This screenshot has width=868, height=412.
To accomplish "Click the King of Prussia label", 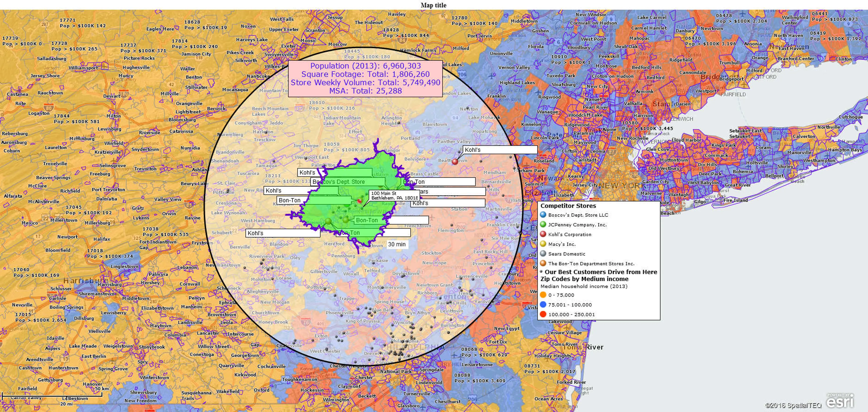I will click(x=363, y=321).
